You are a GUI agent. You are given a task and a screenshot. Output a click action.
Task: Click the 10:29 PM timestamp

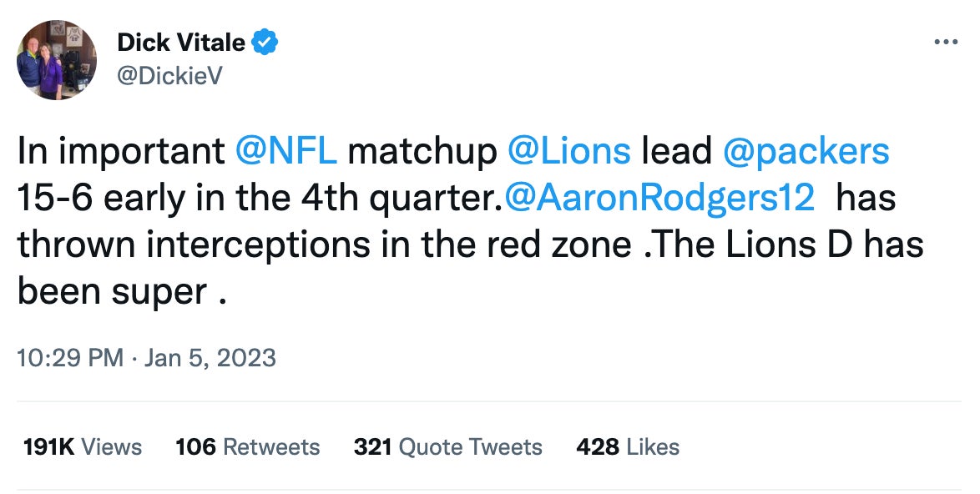[x=69, y=358]
